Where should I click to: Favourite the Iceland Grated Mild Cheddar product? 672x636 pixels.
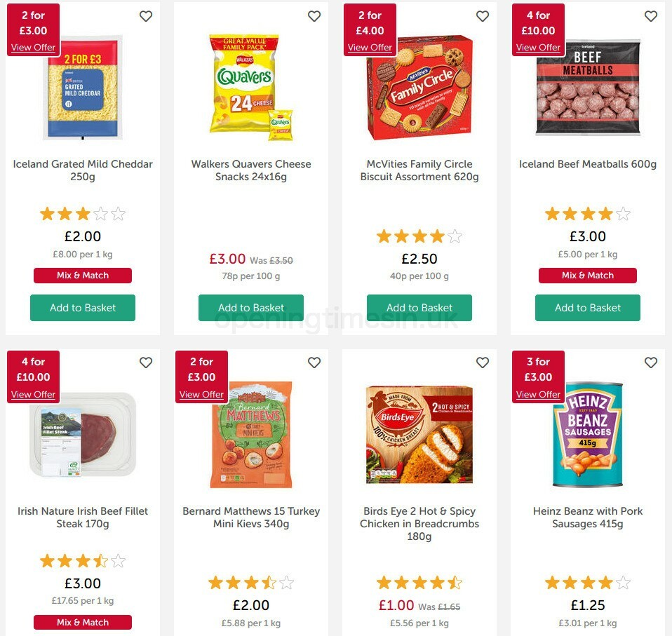(x=146, y=15)
